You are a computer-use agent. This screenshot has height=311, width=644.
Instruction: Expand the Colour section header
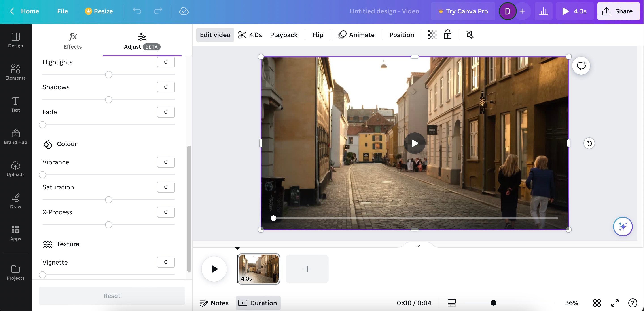pos(67,144)
